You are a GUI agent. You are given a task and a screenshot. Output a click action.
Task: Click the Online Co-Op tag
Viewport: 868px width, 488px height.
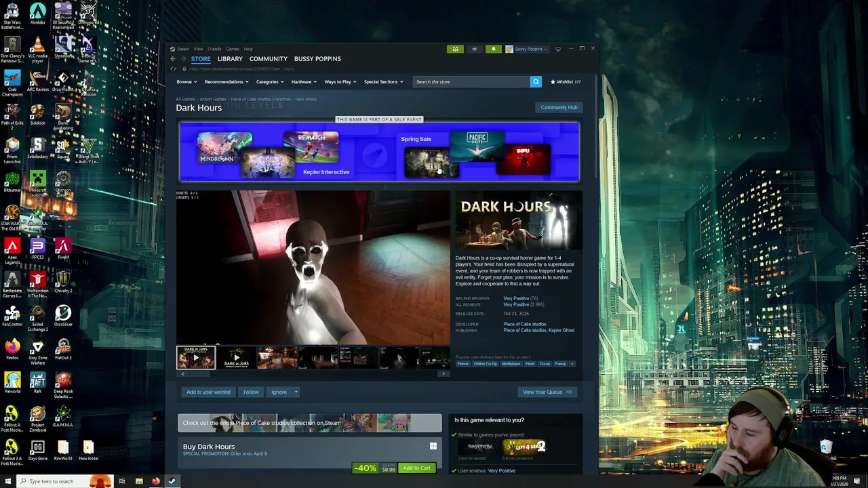pyautogui.click(x=486, y=364)
